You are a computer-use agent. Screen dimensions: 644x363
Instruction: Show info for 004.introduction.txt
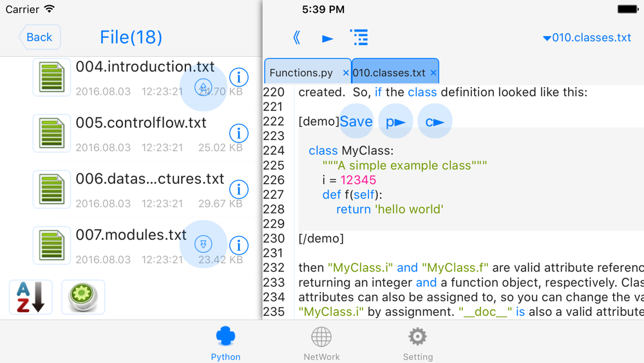tap(239, 77)
